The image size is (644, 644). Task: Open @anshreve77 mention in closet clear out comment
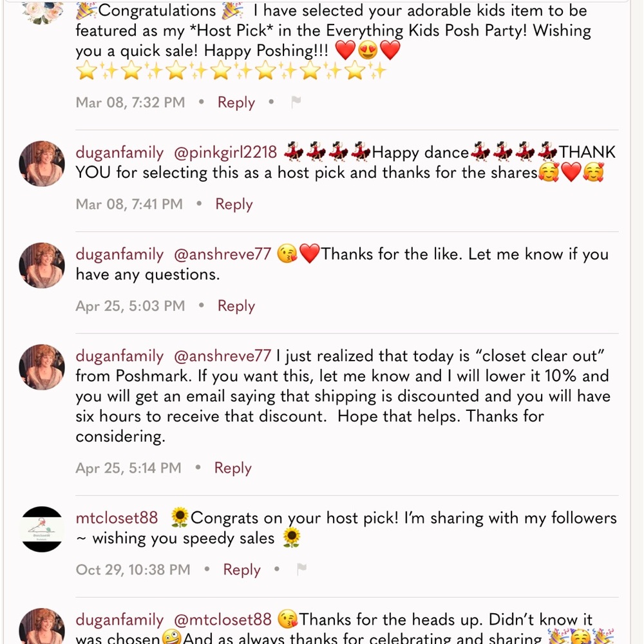223,356
